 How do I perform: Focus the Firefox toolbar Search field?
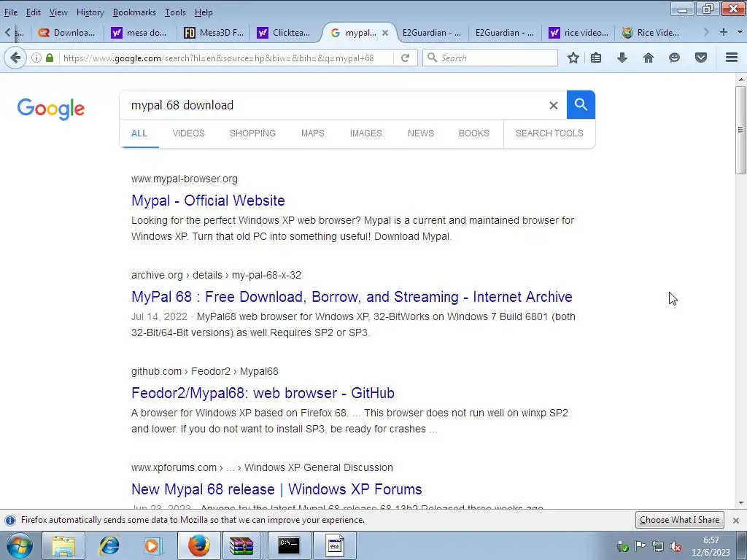coord(490,58)
